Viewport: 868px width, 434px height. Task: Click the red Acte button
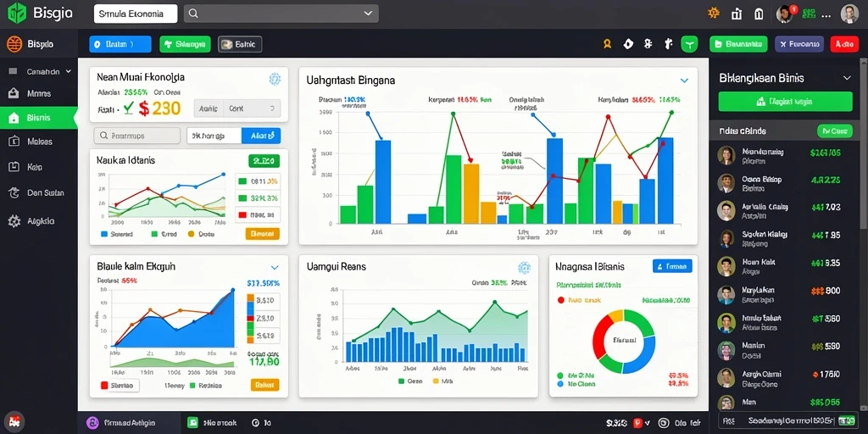(844, 44)
